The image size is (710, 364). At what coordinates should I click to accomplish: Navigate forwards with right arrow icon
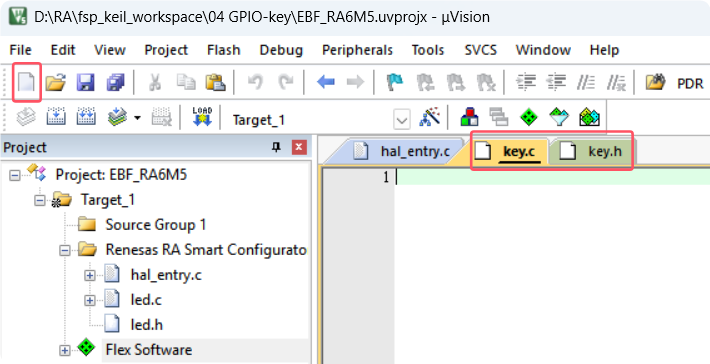click(355, 83)
